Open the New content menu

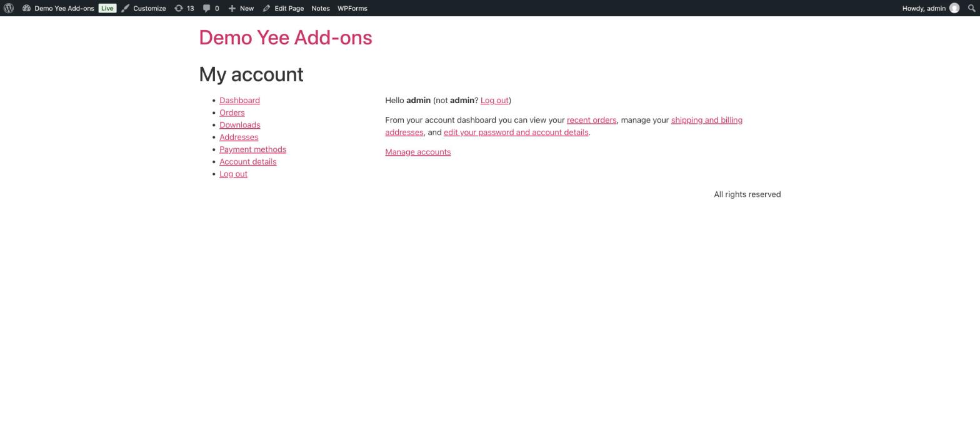[x=247, y=8]
